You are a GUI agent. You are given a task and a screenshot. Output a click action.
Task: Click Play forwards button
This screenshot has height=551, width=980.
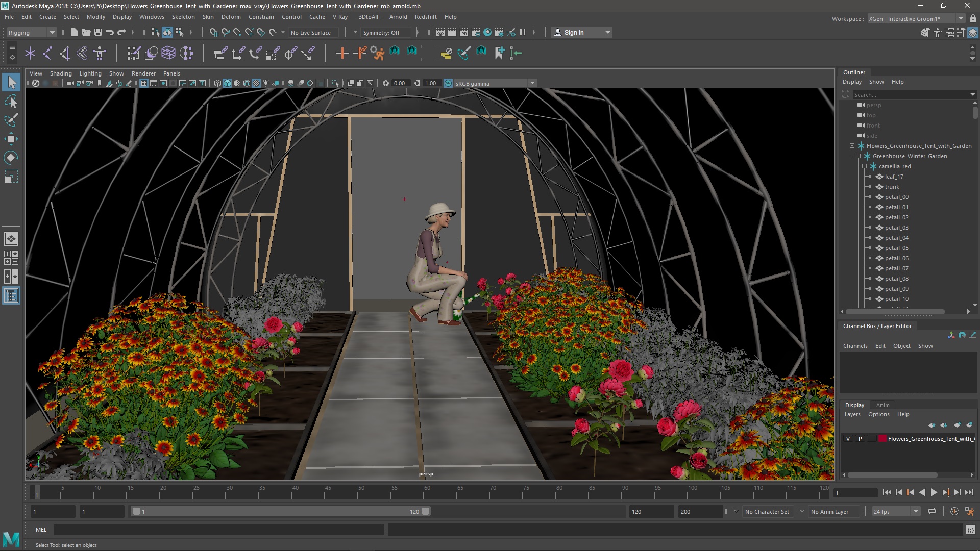pyautogui.click(x=934, y=492)
